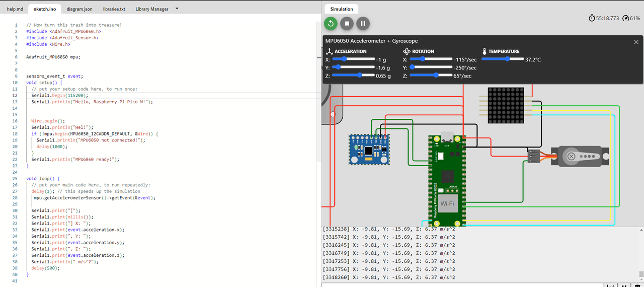Click the Temperature slider handle
This screenshot has height=287, width=644.
(x=507, y=59)
